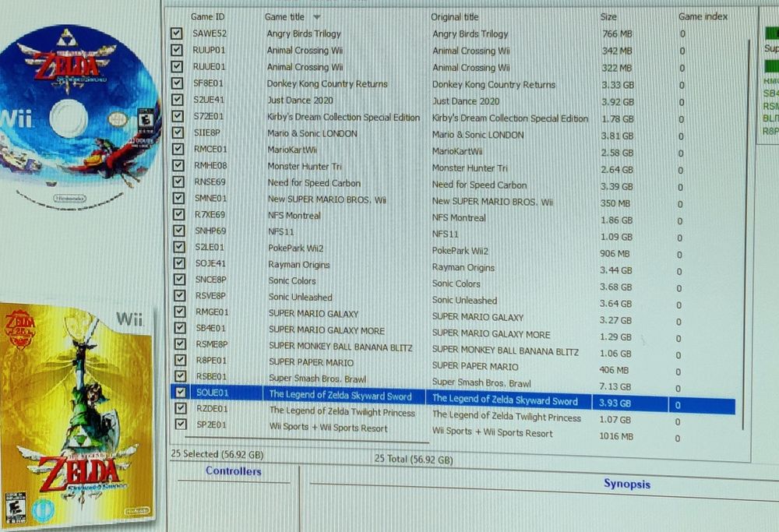This screenshot has height=532, width=779.
Task: Click the game list vertical scrollbar
Action: tap(747, 234)
